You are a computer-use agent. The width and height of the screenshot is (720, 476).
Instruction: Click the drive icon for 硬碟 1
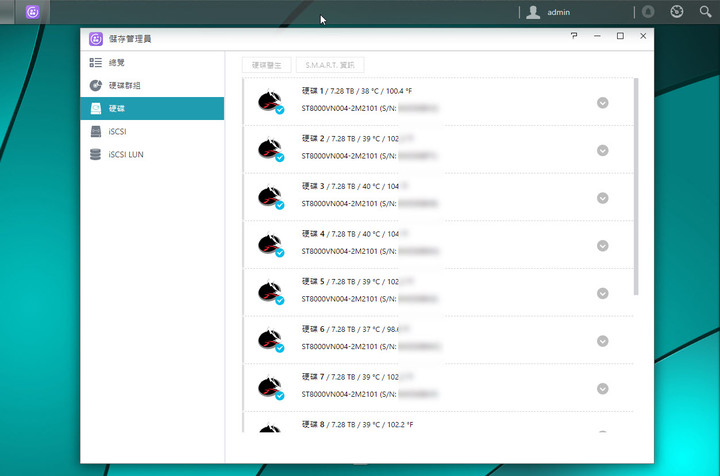tap(270, 102)
